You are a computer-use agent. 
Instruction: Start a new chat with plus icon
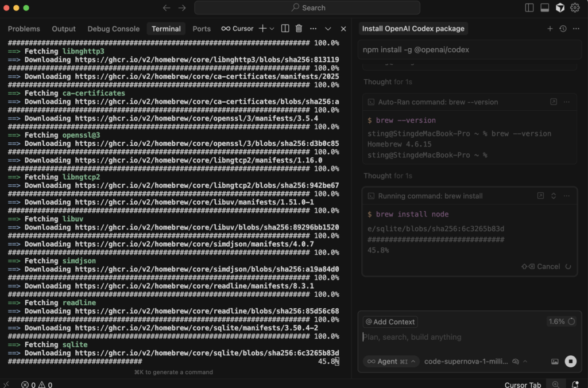coord(550,29)
